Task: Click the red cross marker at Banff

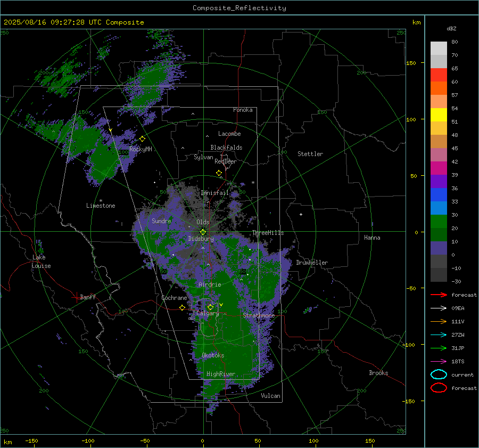Action: pos(76,297)
